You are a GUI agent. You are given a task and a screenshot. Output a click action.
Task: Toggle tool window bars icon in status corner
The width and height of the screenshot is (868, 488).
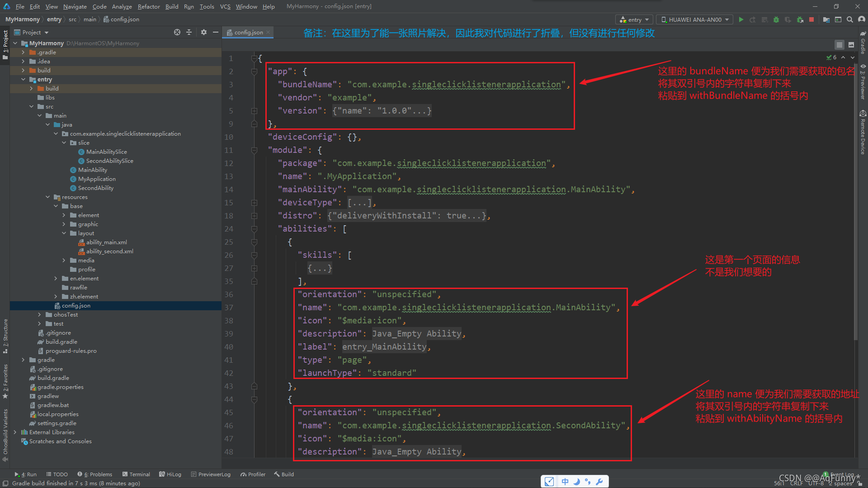pos(5,483)
